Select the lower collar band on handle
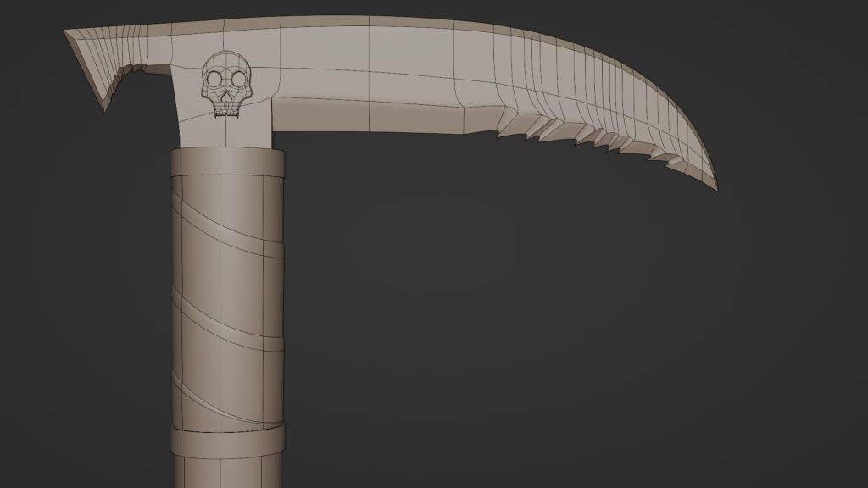Viewport: 868px width, 488px height. click(x=227, y=438)
